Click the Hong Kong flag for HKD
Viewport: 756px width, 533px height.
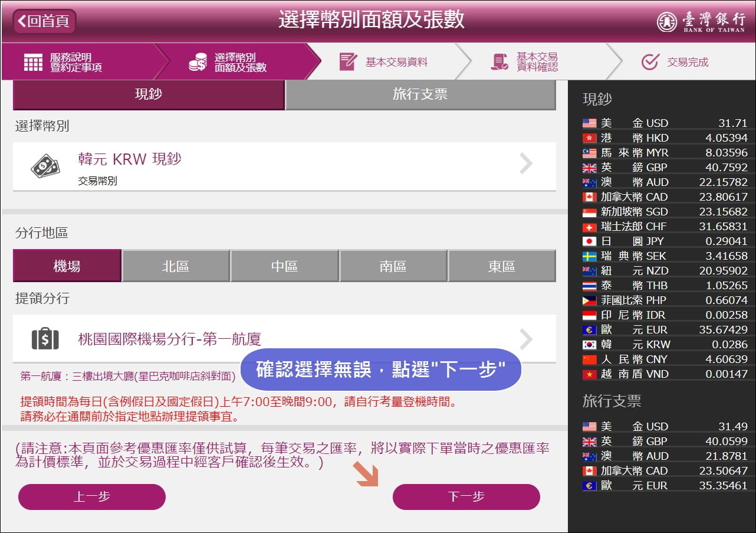(590, 138)
